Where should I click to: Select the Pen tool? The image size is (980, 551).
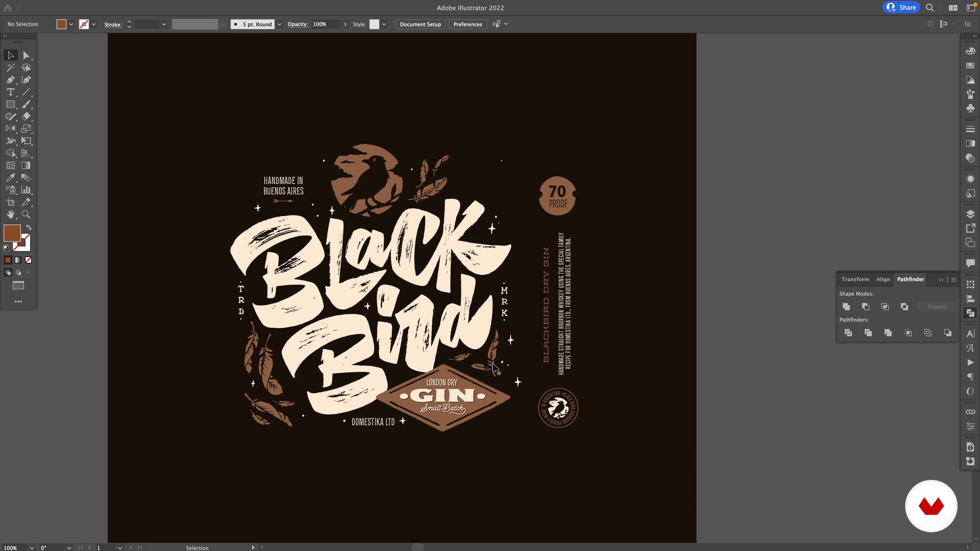(11, 80)
